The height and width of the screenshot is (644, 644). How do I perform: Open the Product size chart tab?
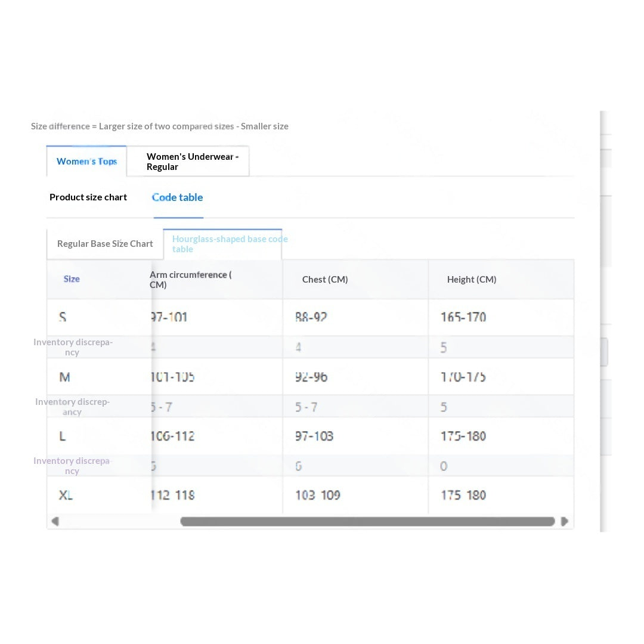coord(88,197)
